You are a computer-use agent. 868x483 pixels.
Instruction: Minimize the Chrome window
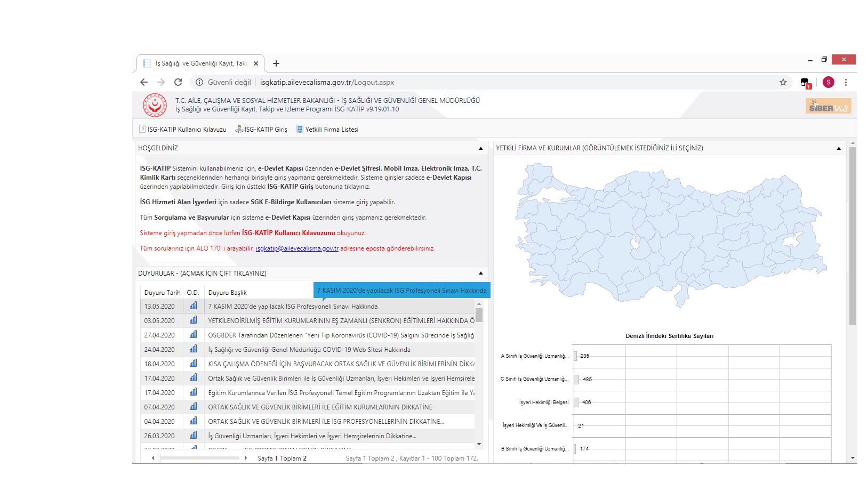810,60
